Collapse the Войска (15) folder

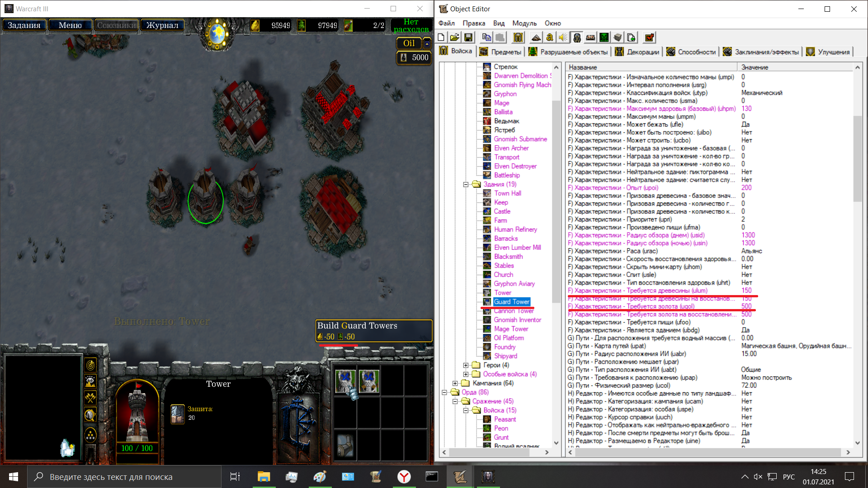[466, 410]
